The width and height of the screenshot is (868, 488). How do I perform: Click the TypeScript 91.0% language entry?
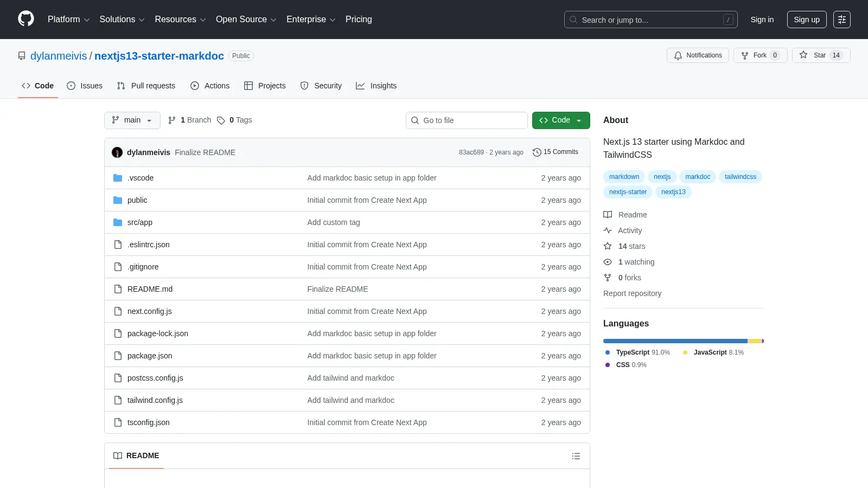(x=637, y=352)
